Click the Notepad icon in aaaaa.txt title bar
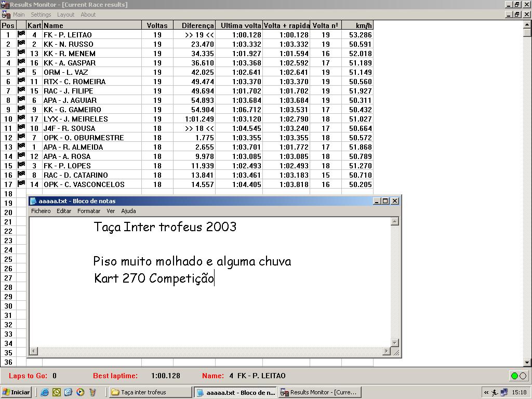The image size is (532, 399). pyautogui.click(x=33, y=201)
